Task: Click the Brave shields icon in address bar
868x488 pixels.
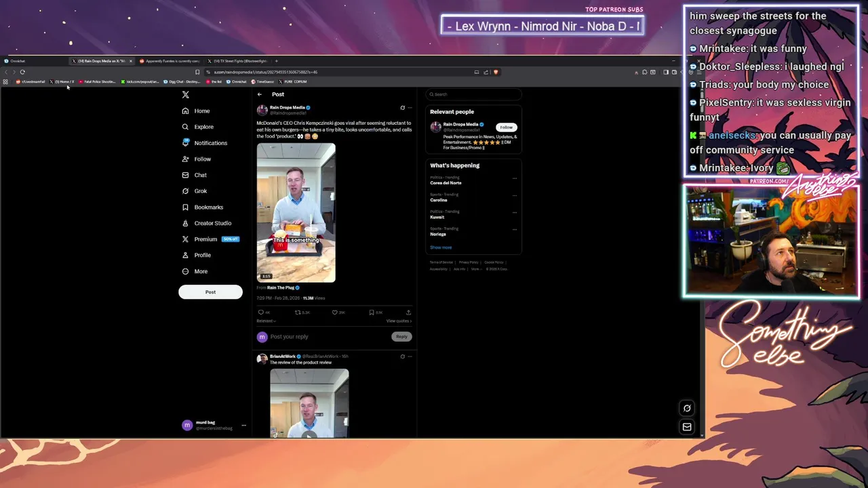Action: [496, 72]
